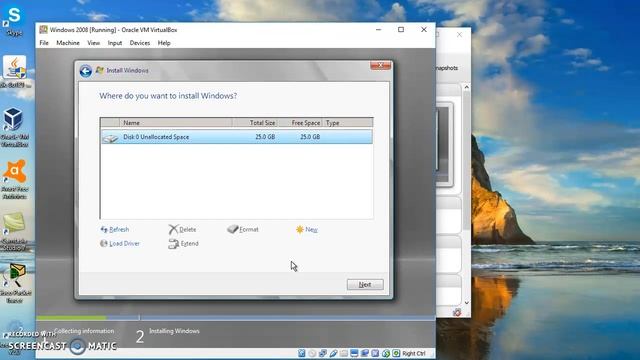
Task: Click the shared folders status icon
Action: (344, 353)
